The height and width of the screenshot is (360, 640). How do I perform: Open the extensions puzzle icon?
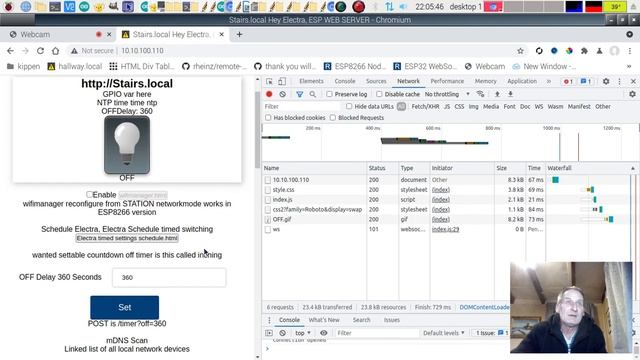(584, 51)
